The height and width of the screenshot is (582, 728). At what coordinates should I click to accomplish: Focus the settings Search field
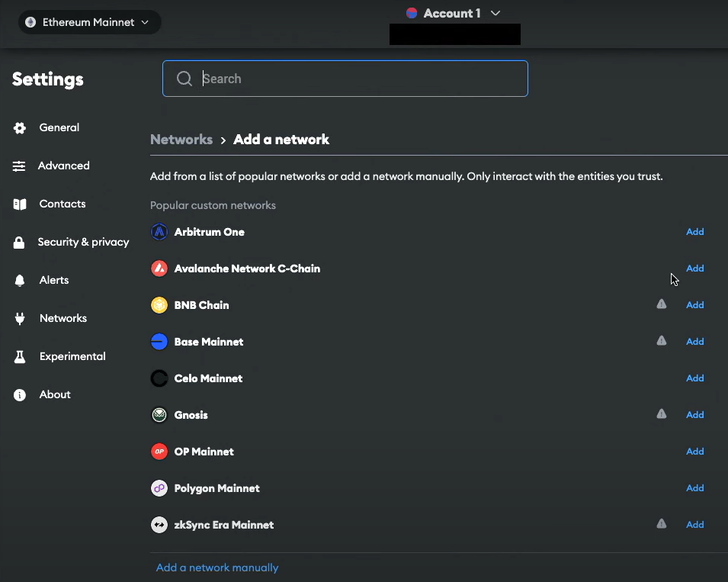[345, 79]
